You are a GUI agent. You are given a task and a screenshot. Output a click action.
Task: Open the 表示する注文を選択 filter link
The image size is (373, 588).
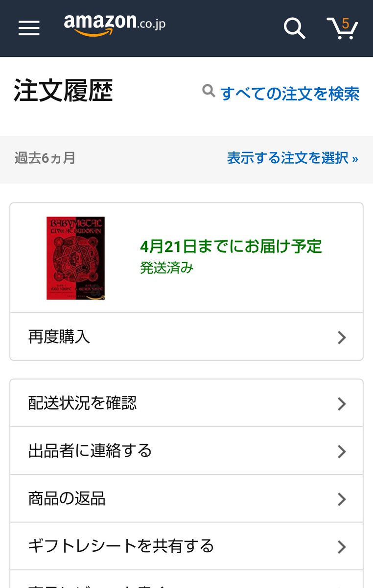tap(293, 158)
